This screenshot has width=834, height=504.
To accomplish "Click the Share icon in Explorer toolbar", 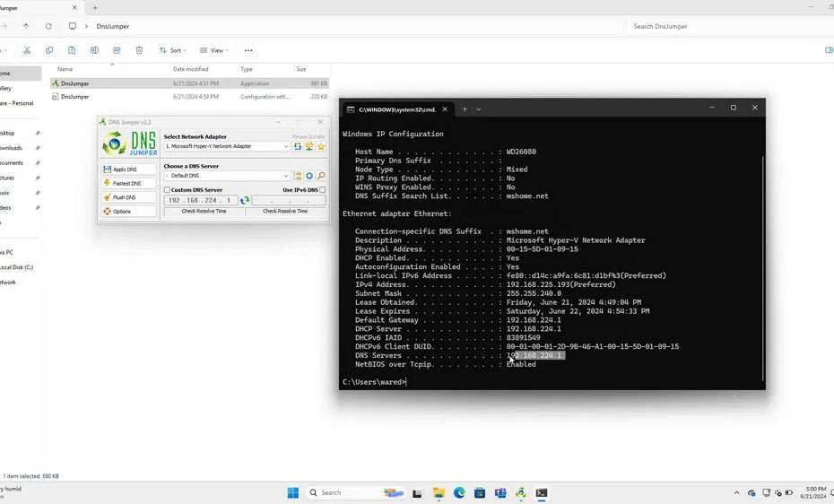I will [x=117, y=50].
